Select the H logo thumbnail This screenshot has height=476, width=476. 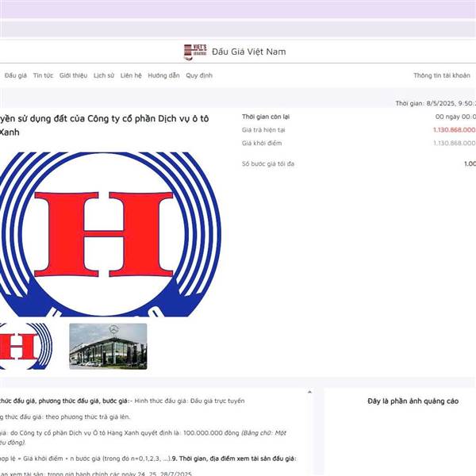[26, 347]
